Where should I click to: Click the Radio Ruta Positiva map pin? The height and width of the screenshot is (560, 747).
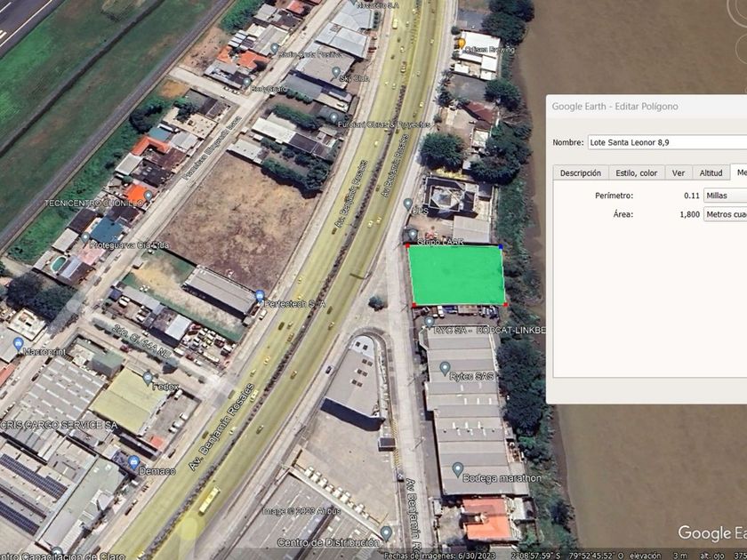(x=275, y=48)
